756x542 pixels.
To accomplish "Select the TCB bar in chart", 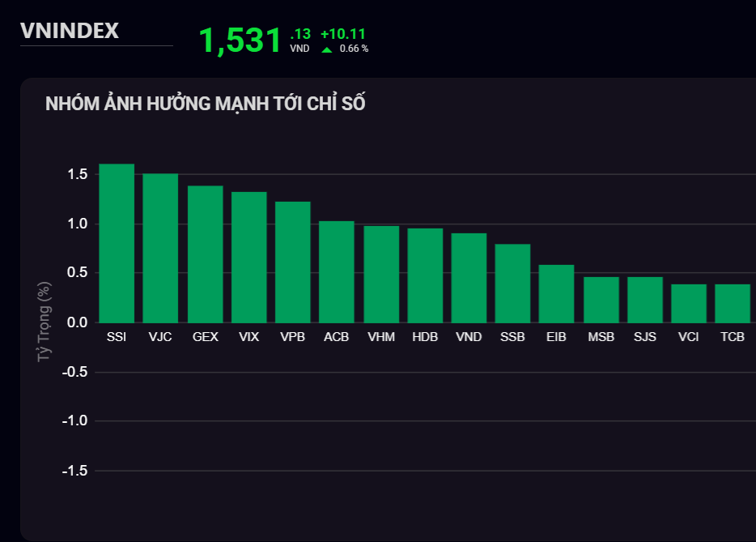I will [x=733, y=303].
